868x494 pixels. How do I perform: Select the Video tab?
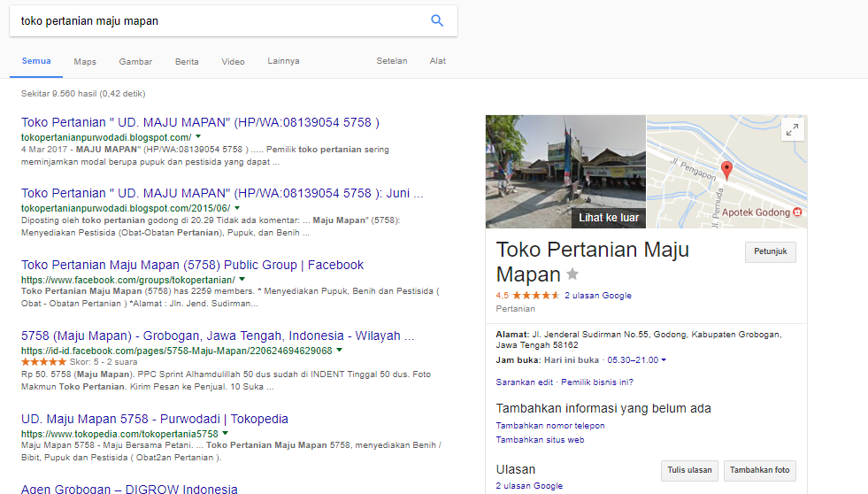tap(233, 61)
